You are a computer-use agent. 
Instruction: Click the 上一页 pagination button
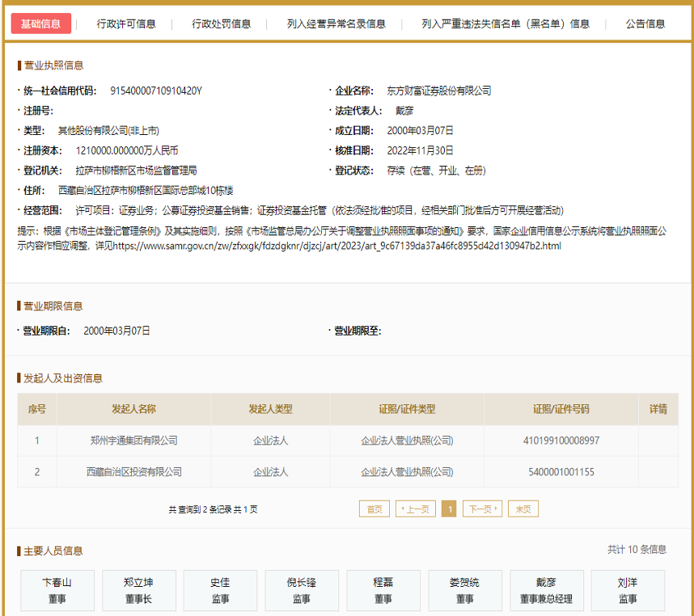click(416, 509)
